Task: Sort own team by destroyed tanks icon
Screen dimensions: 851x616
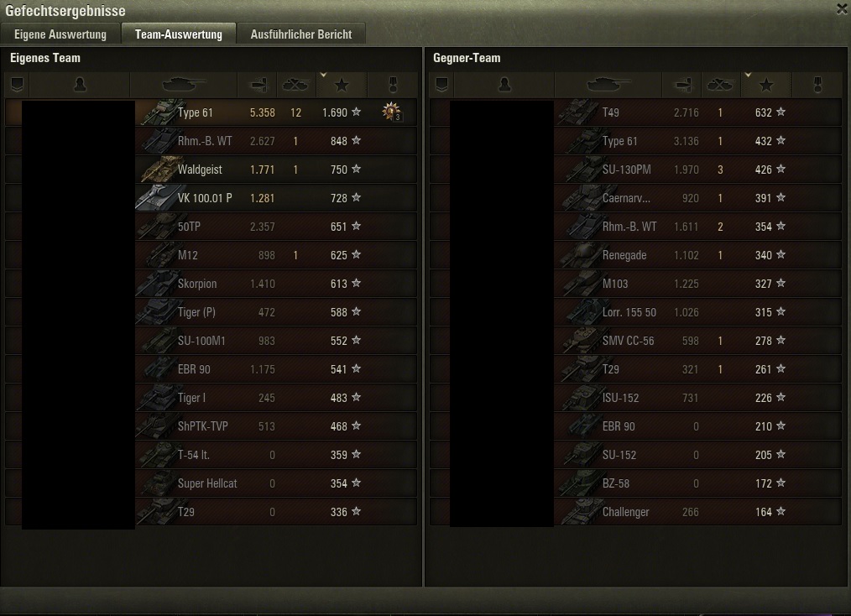Action: click(x=295, y=85)
